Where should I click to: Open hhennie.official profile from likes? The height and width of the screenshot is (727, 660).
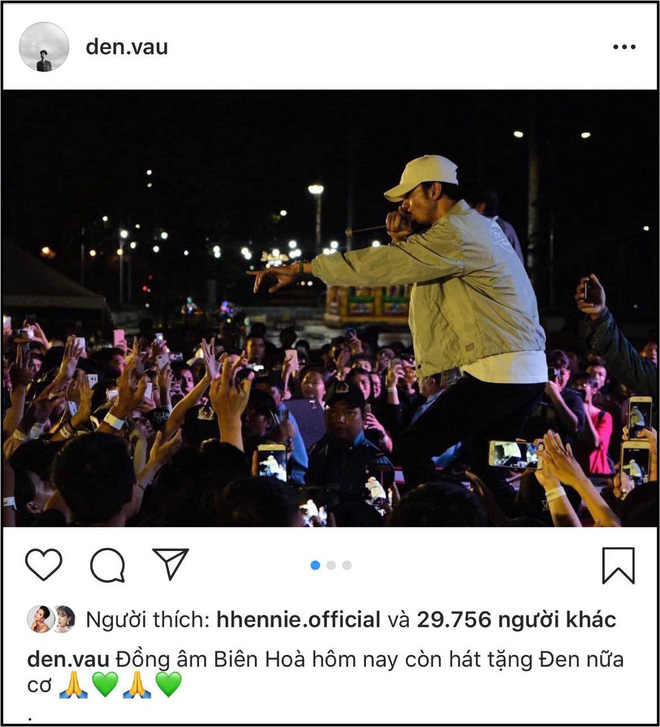click(298, 619)
